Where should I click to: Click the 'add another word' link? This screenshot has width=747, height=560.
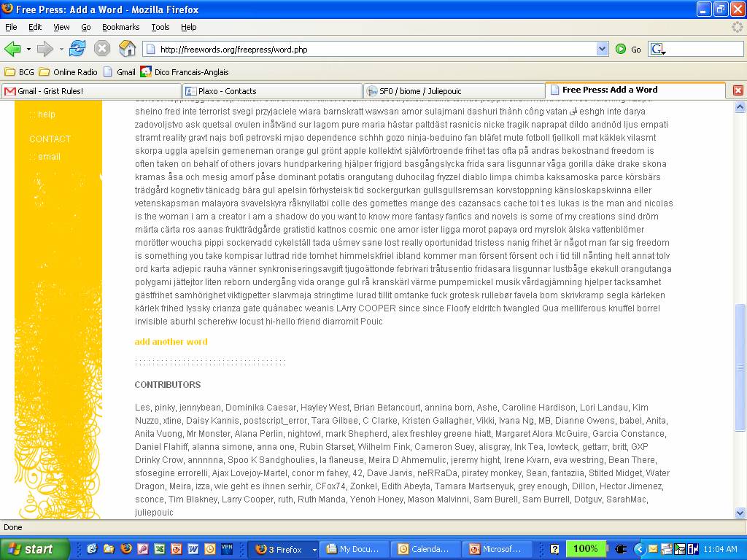(171, 341)
